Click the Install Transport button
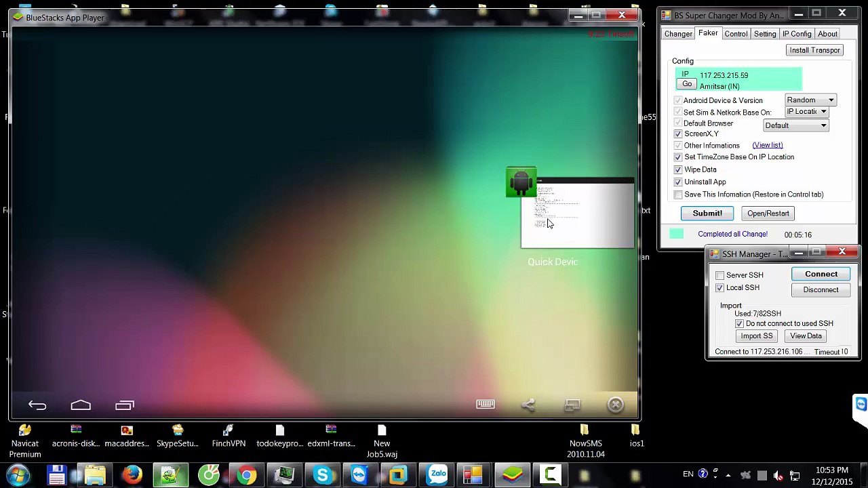This screenshot has height=488, width=868. point(814,50)
